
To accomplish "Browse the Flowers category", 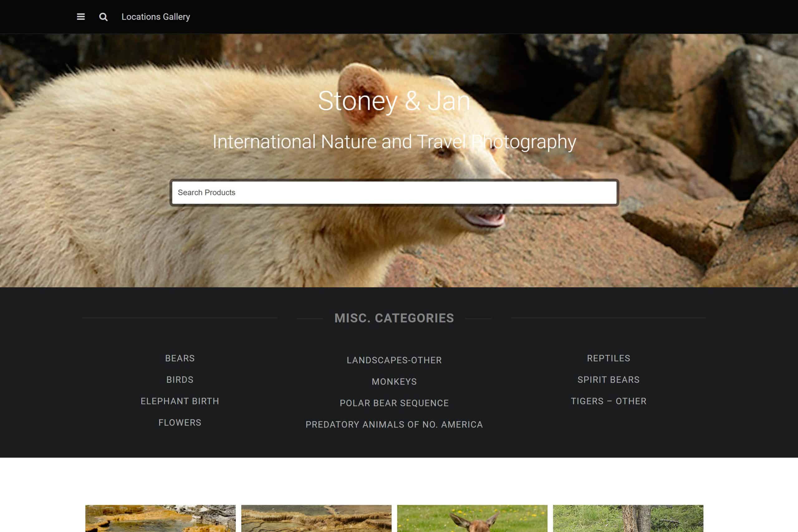I will [x=180, y=422].
